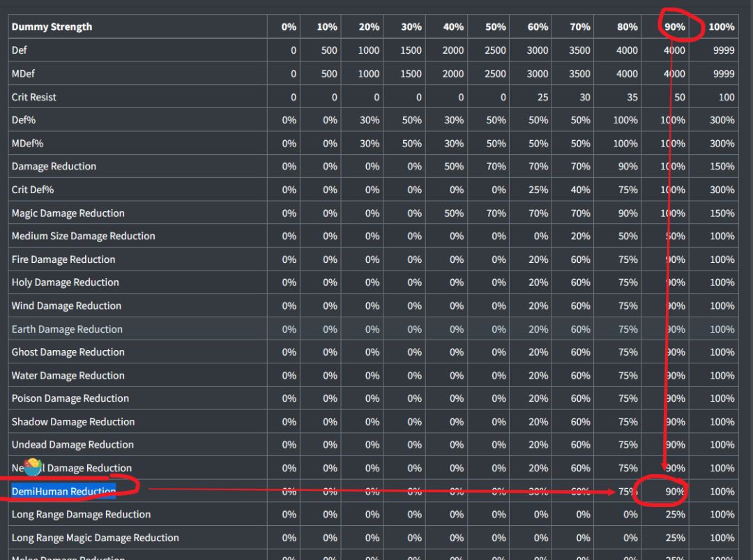Click the Medium Size Damage Reduction label
The height and width of the screenshot is (560, 753).
pos(83,236)
